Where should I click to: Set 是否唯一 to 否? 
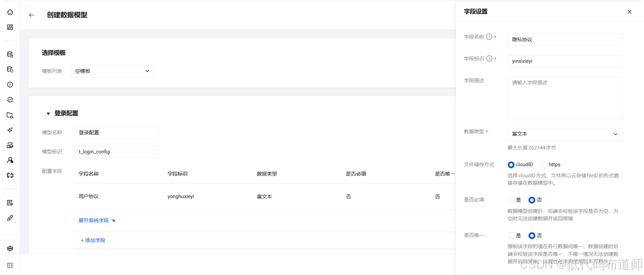[x=532, y=236]
